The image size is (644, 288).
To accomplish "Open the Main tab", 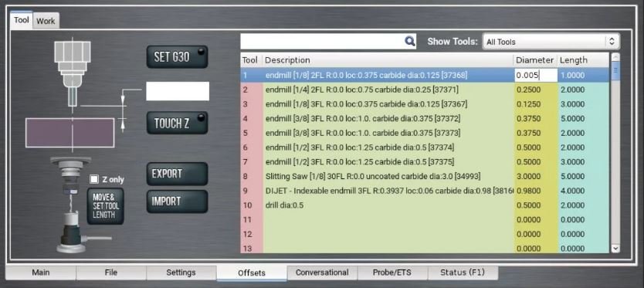I will [x=41, y=273].
